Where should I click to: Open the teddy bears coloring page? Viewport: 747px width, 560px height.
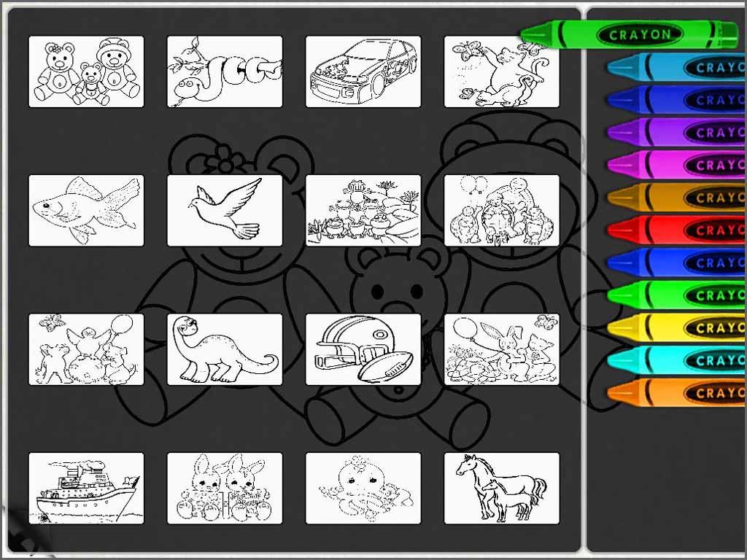point(86,71)
